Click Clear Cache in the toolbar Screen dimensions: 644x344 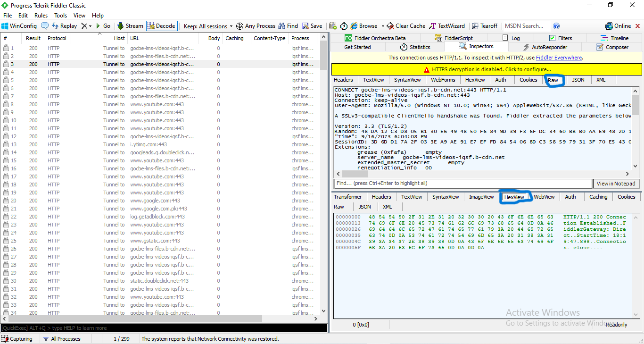tap(406, 26)
